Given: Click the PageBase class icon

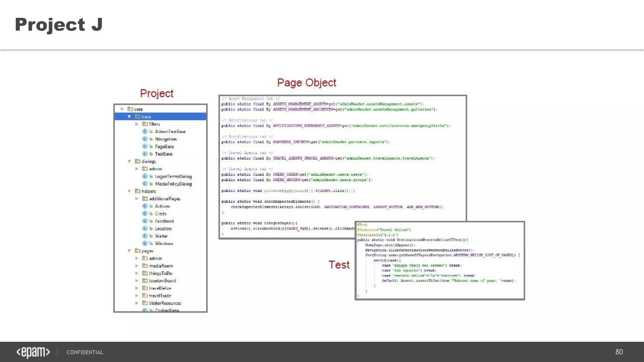Looking at the screenshot, I should (x=145, y=146).
